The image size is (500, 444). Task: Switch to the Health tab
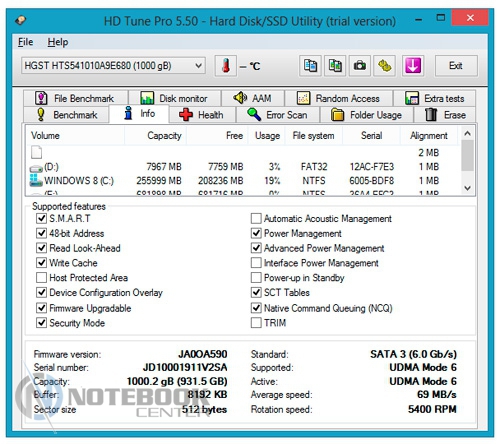(x=202, y=115)
